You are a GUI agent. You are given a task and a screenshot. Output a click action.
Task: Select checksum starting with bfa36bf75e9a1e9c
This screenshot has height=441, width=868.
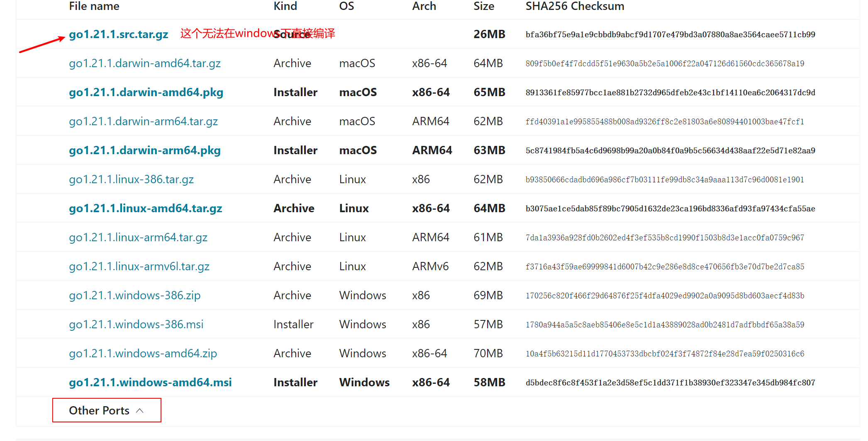click(670, 34)
